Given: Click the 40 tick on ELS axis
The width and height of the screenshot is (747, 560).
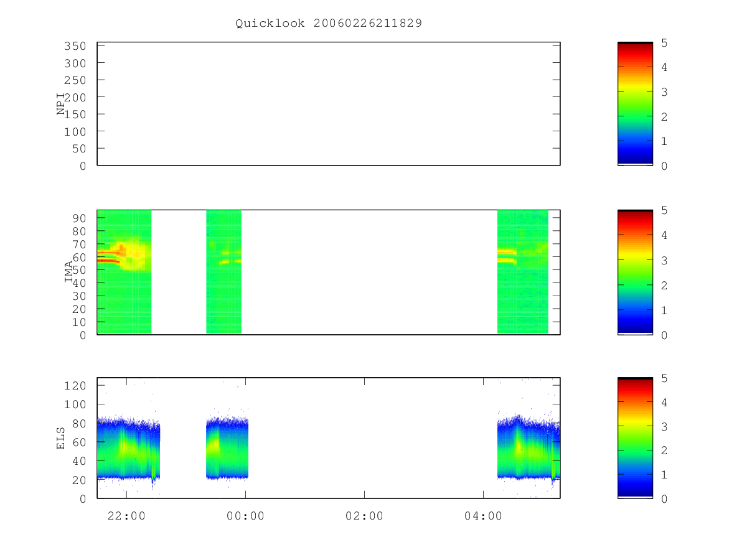Looking at the screenshot, I should click(x=78, y=461).
